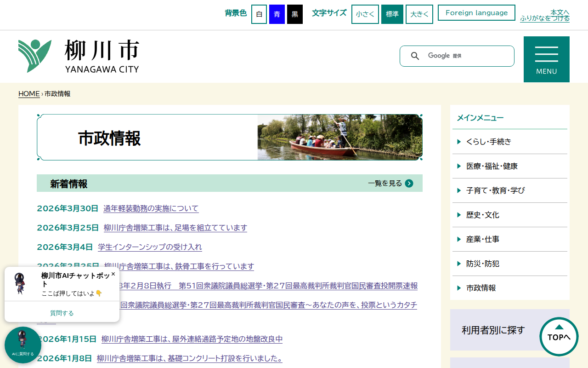Open 防災・防犯 menu item
The height and width of the screenshot is (368, 588).
(x=510, y=264)
